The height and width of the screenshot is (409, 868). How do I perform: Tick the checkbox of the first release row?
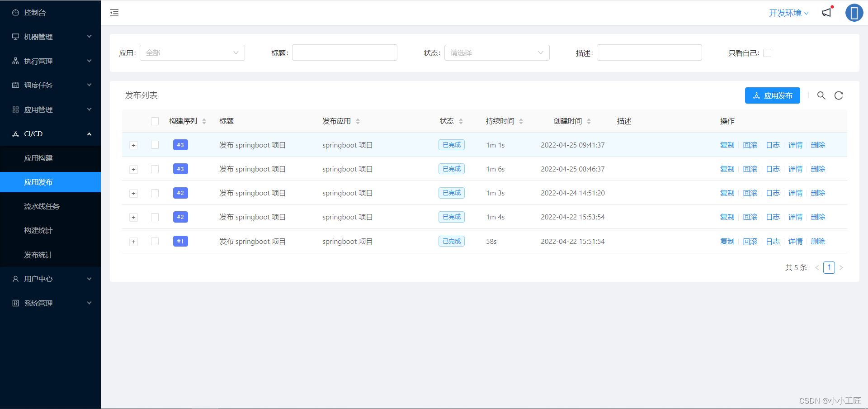tap(155, 145)
